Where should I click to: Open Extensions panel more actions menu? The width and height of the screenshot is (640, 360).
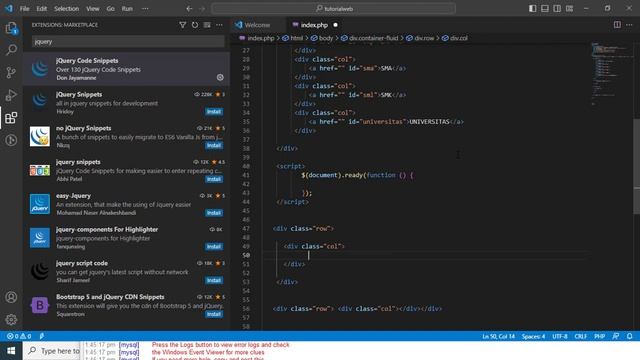[x=219, y=25]
